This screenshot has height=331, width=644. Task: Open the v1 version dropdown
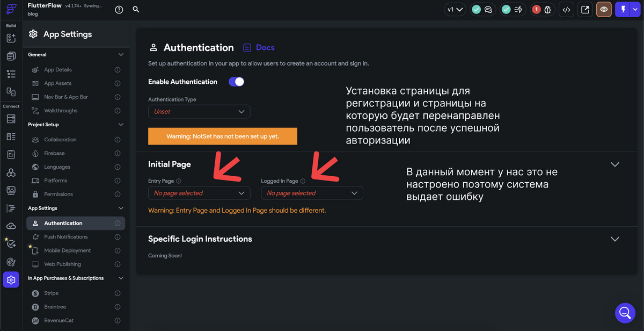[x=455, y=9]
